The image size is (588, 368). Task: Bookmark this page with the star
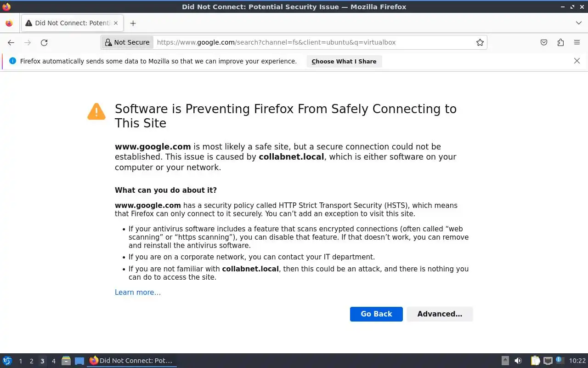tap(480, 42)
